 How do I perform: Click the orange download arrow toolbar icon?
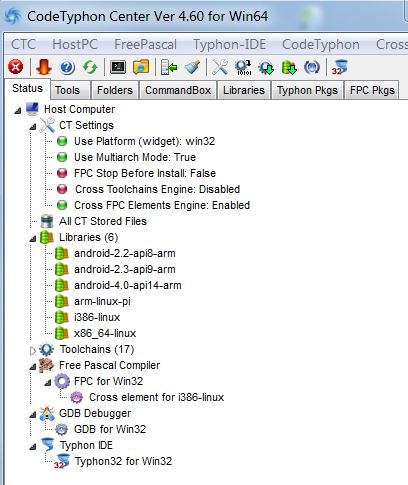click(44, 67)
